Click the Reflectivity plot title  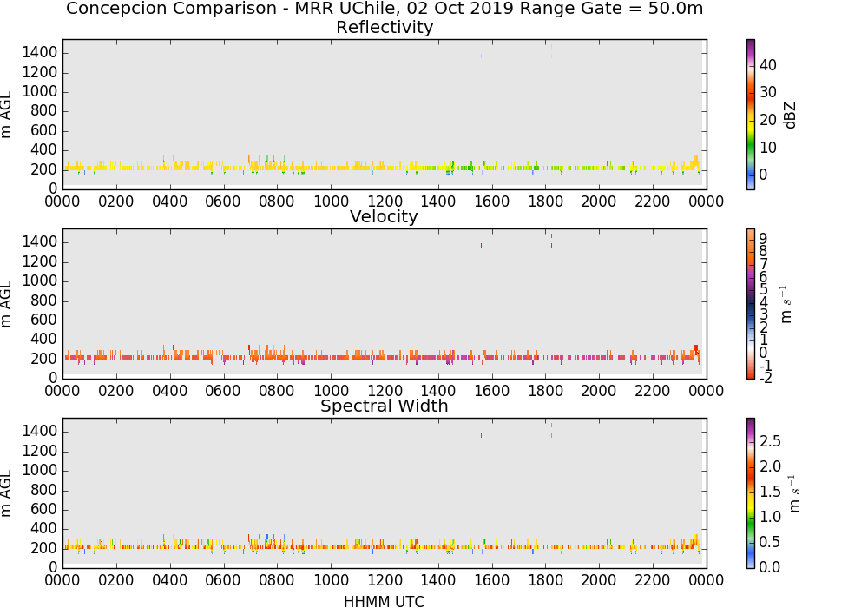[x=385, y=27]
